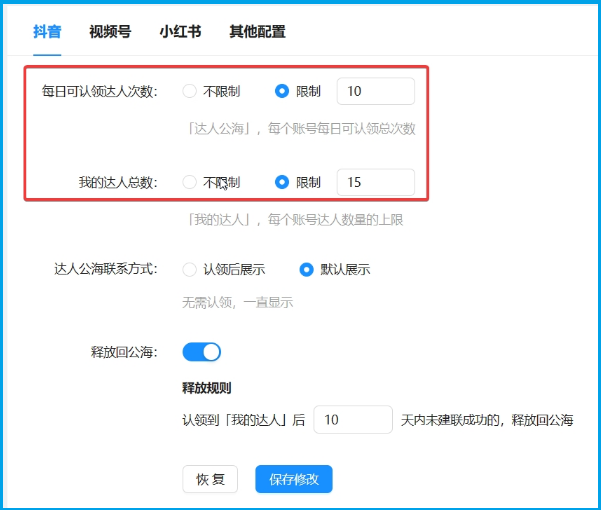Click the 达人公海联系方式 label

pos(106,269)
